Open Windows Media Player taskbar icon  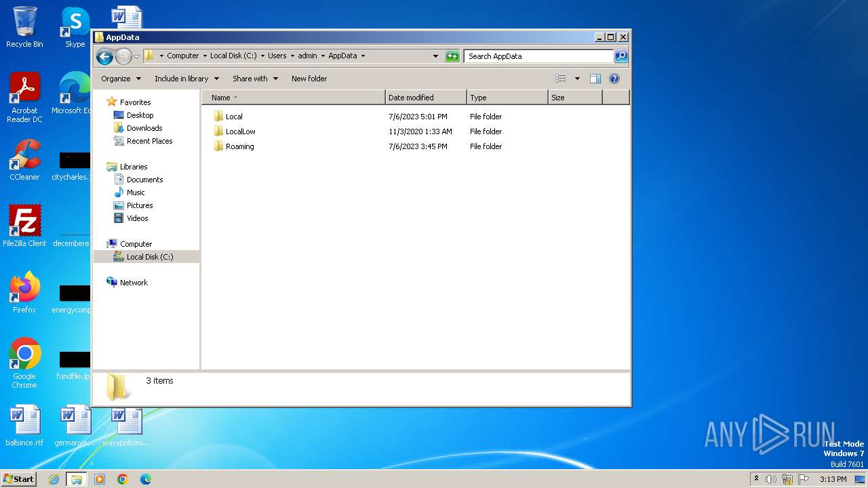100,479
